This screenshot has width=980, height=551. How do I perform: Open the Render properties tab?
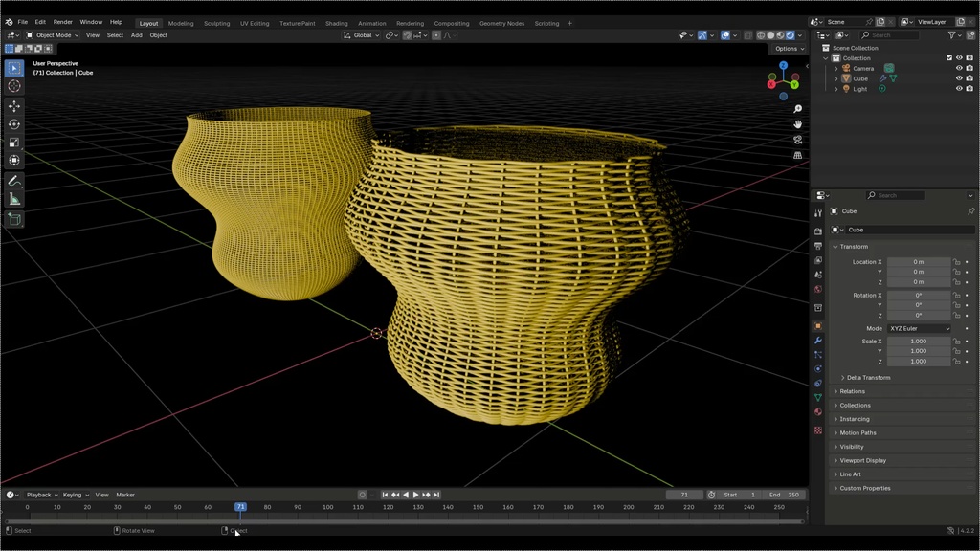818,231
